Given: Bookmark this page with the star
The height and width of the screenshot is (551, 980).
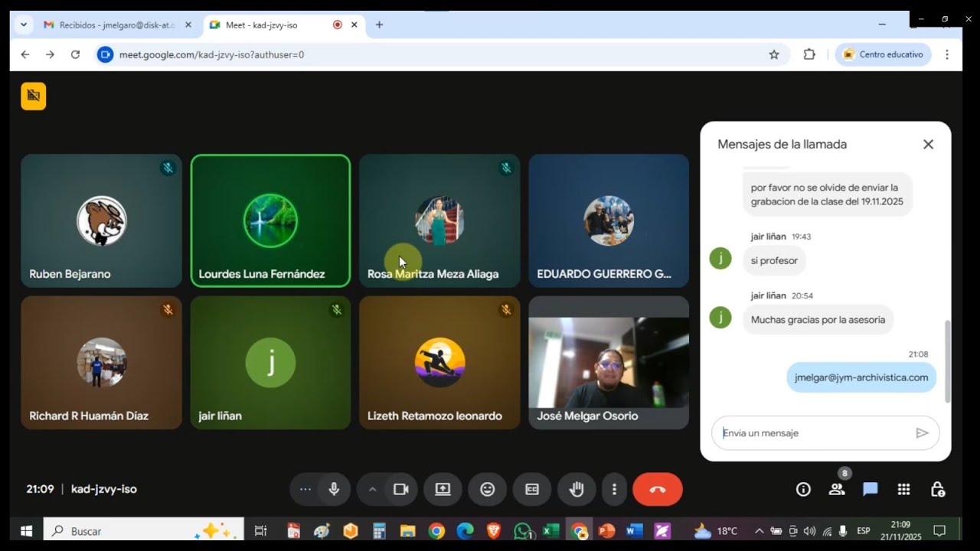Looking at the screenshot, I should (x=774, y=54).
